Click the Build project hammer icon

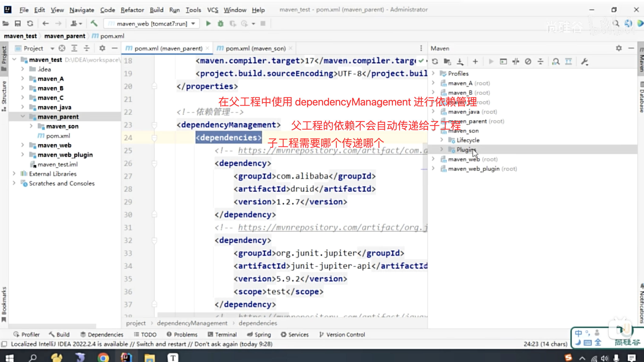coord(94,23)
